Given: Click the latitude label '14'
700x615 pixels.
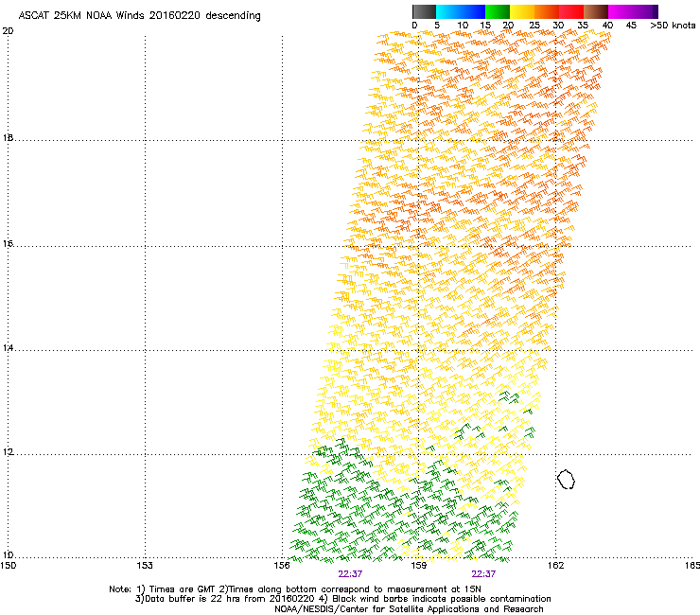Looking at the screenshot, I should click(x=8, y=348).
